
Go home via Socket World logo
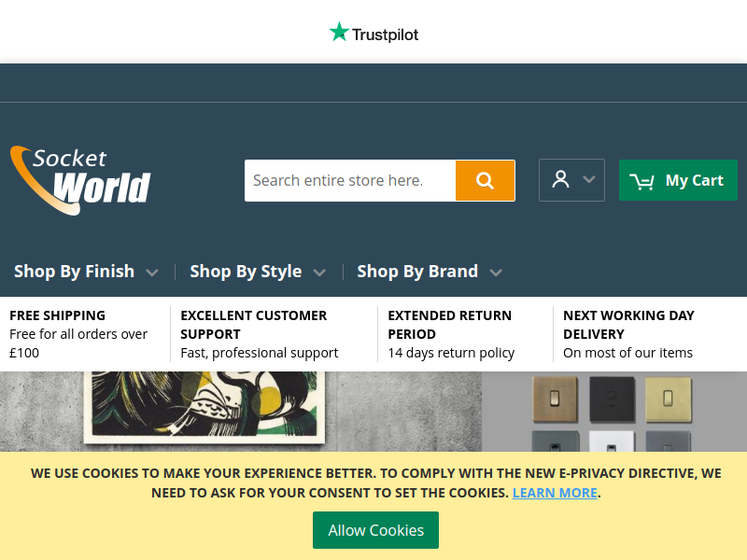point(80,180)
